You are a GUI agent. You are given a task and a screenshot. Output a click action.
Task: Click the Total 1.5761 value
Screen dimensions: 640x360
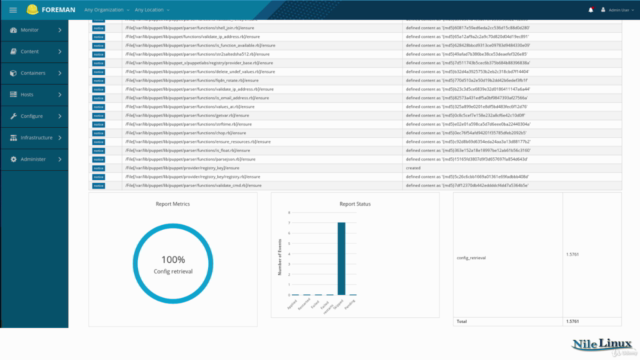pos(572,322)
